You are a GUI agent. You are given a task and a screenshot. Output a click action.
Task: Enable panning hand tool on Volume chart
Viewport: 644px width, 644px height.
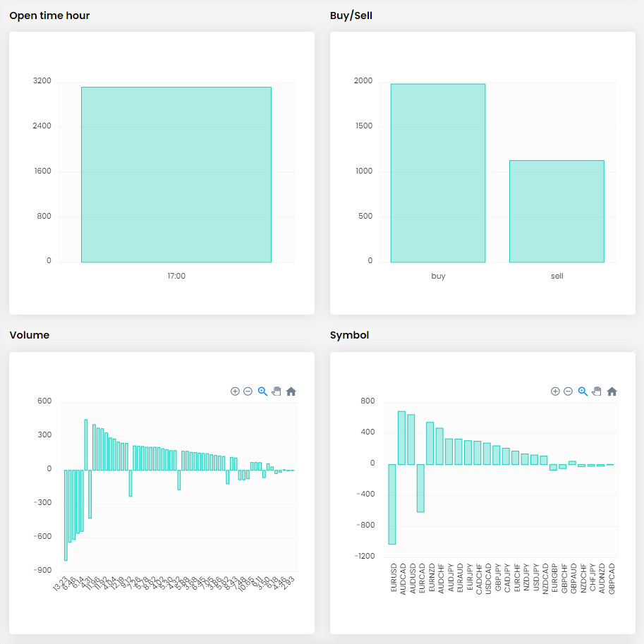point(277,391)
